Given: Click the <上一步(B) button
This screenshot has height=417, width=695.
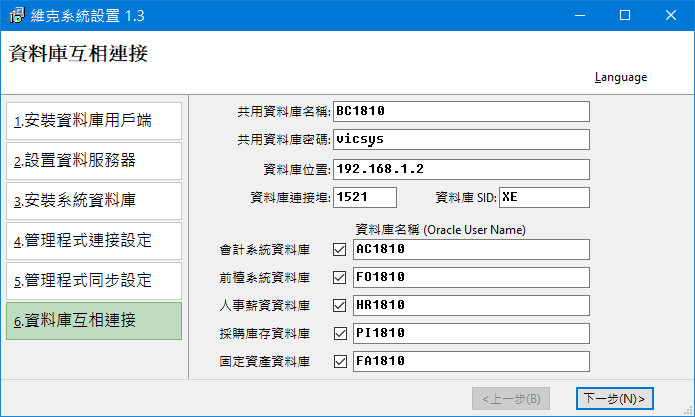Looking at the screenshot, I should click(511, 398).
